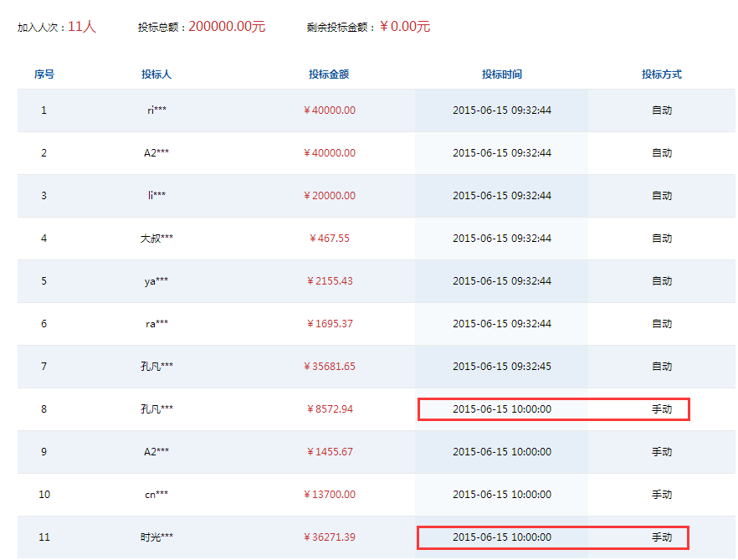Select bidder 大叔*** in row 4
738x560 pixels.
(x=156, y=239)
